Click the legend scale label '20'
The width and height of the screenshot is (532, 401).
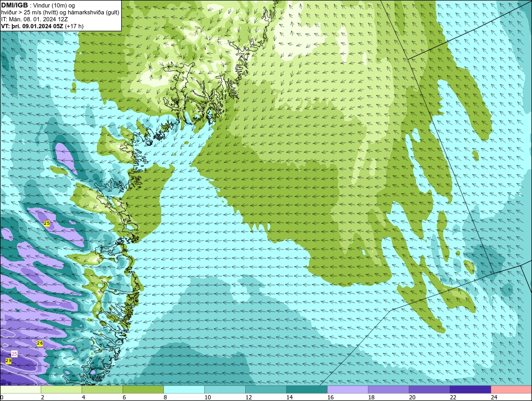coord(412,397)
